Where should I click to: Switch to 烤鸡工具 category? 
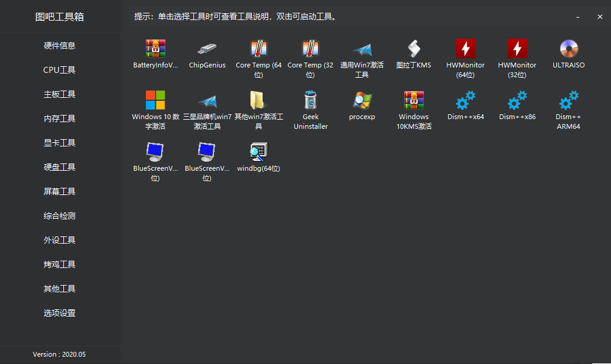60,264
